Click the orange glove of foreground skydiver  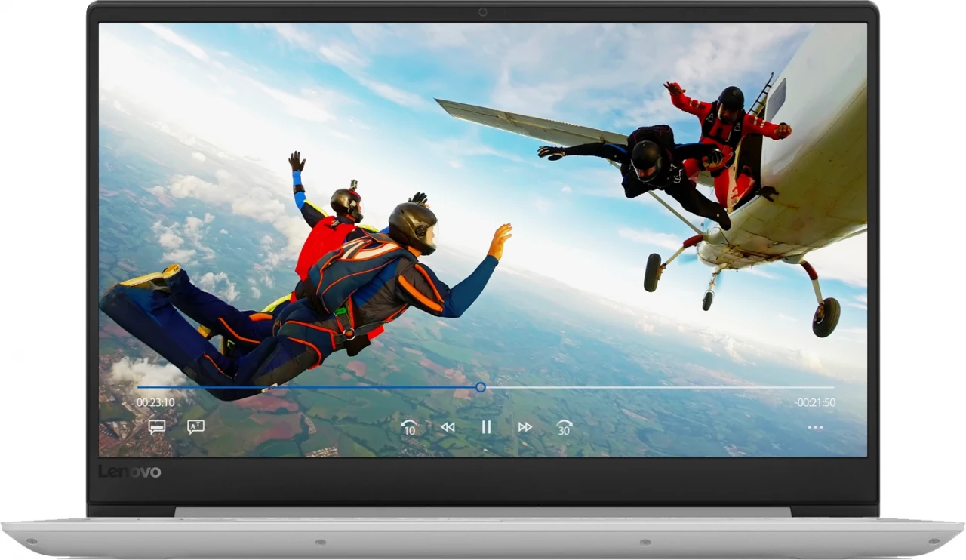click(x=500, y=241)
